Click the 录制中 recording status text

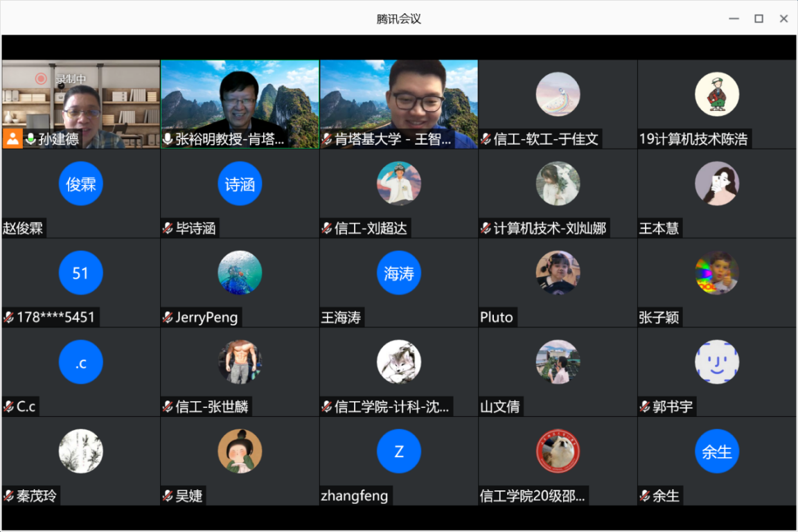coord(71,79)
